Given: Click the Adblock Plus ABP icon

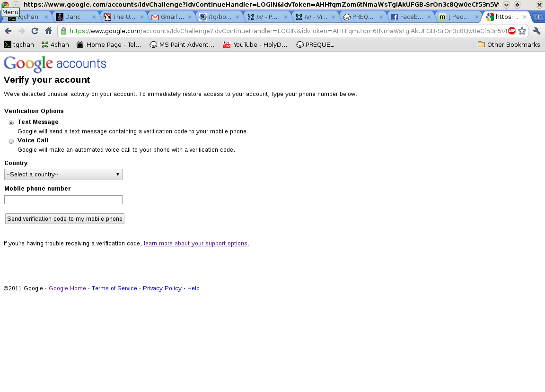Looking at the screenshot, I should point(512,31).
